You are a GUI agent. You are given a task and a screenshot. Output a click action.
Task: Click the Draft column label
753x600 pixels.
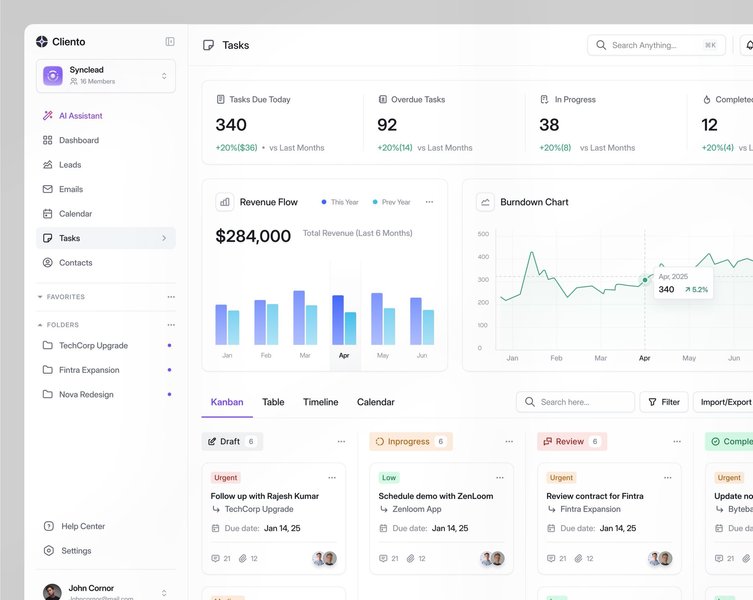(x=232, y=441)
